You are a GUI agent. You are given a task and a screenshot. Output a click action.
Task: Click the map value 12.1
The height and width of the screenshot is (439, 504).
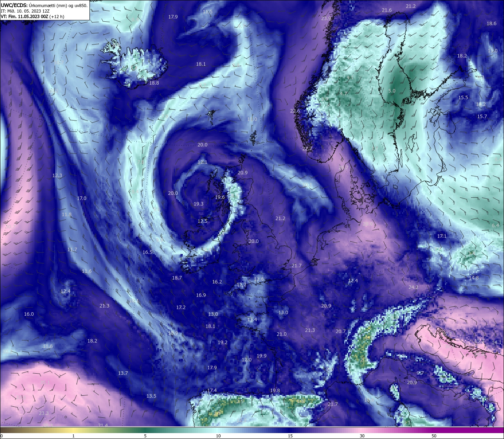202,162
